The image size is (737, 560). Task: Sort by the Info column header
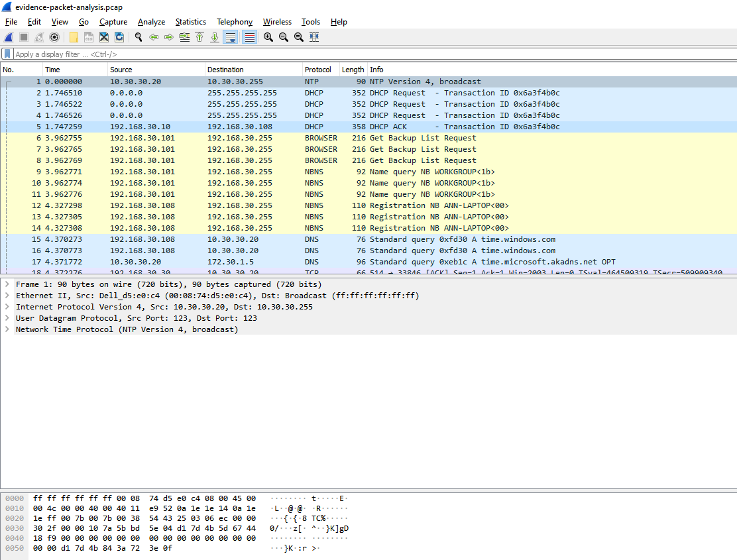(552, 70)
